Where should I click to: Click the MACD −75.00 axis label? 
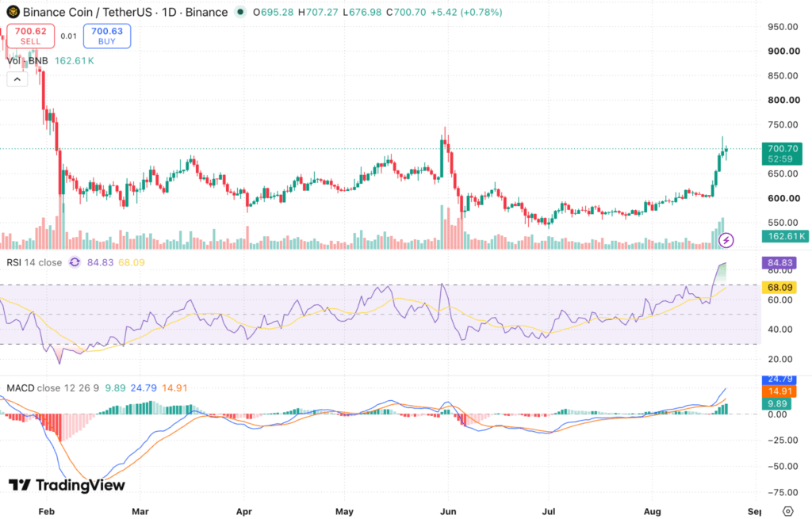(782, 493)
